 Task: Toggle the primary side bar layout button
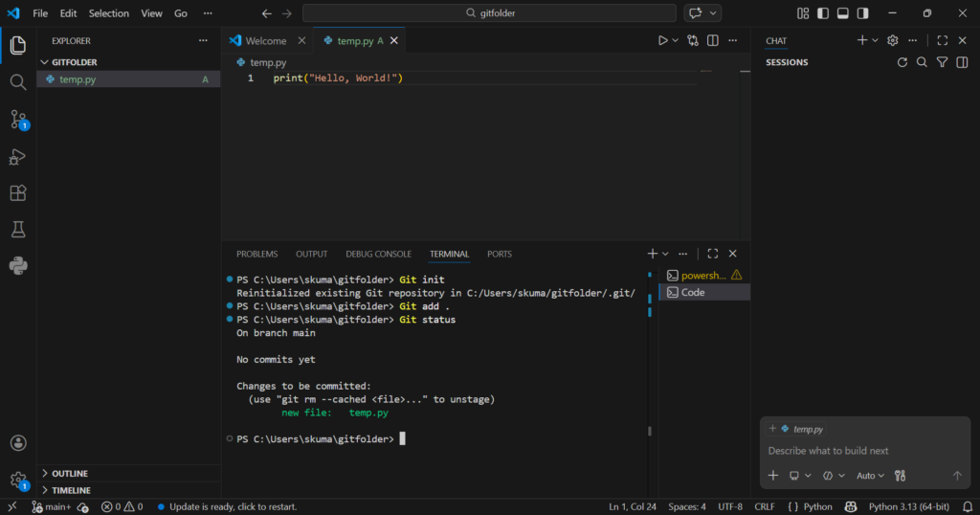823,13
